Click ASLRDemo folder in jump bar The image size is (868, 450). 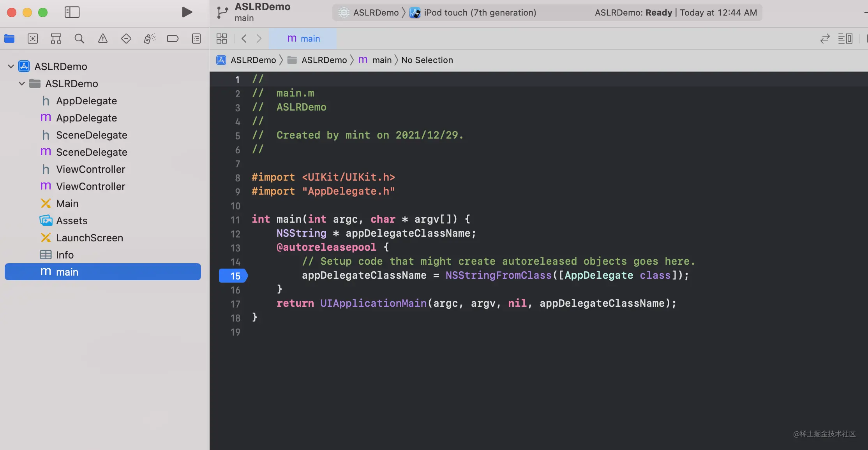click(x=317, y=60)
